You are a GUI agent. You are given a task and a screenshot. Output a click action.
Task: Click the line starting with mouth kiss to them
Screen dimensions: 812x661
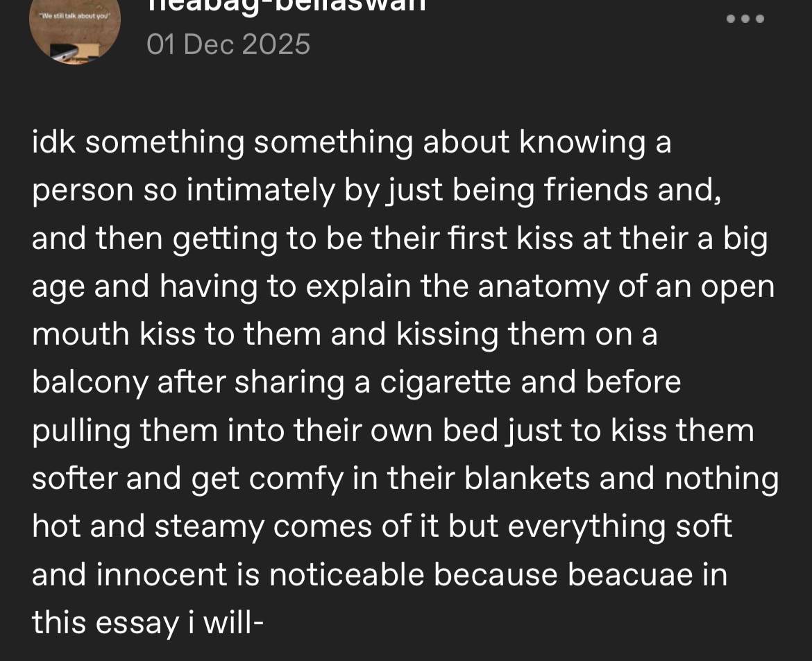pyautogui.click(x=345, y=334)
